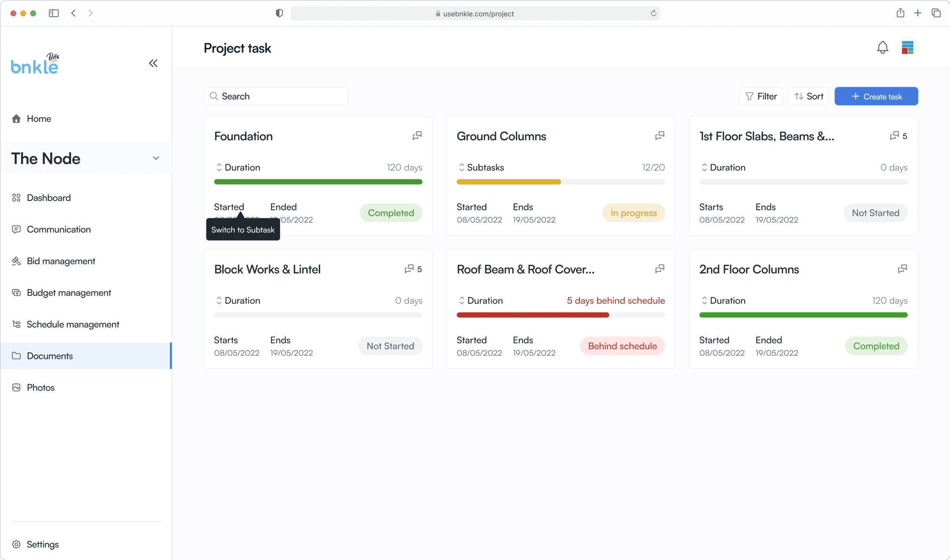The width and height of the screenshot is (950, 560).
Task: Click the Budget management icon
Action: [16, 293]
